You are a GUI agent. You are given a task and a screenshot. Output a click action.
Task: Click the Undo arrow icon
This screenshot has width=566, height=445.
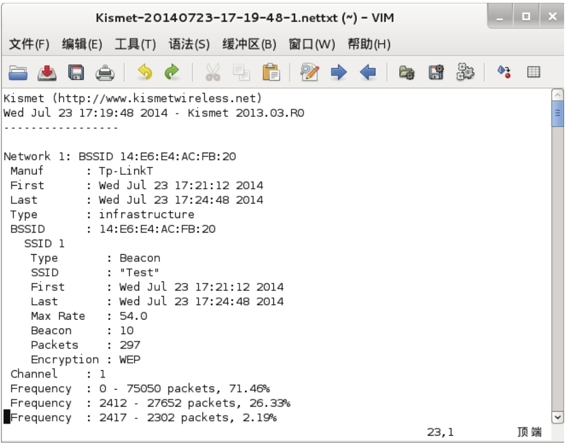pos(145,72)
